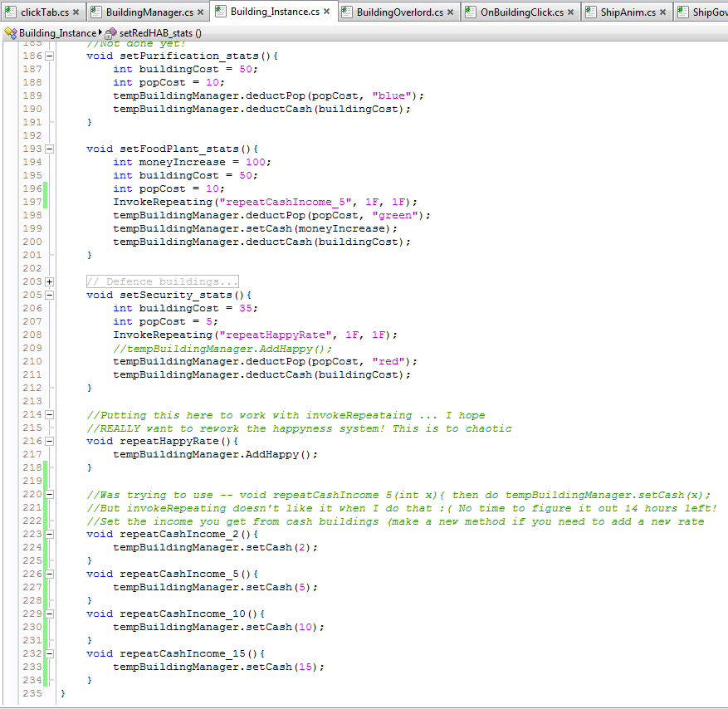Collapse the repeatHappyRate method fold
728x709 pixels.
(49, 441)
